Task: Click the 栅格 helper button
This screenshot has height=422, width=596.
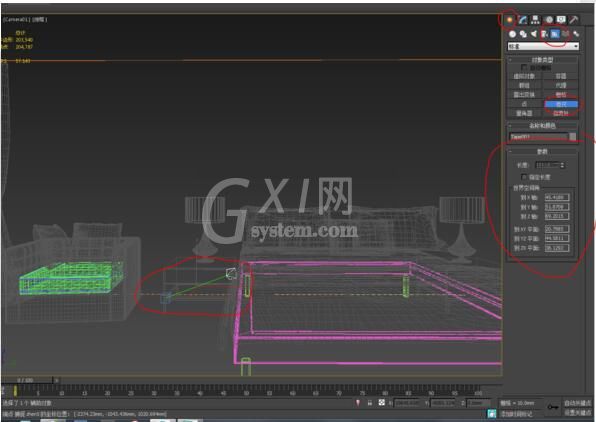Action: (561, 95)
